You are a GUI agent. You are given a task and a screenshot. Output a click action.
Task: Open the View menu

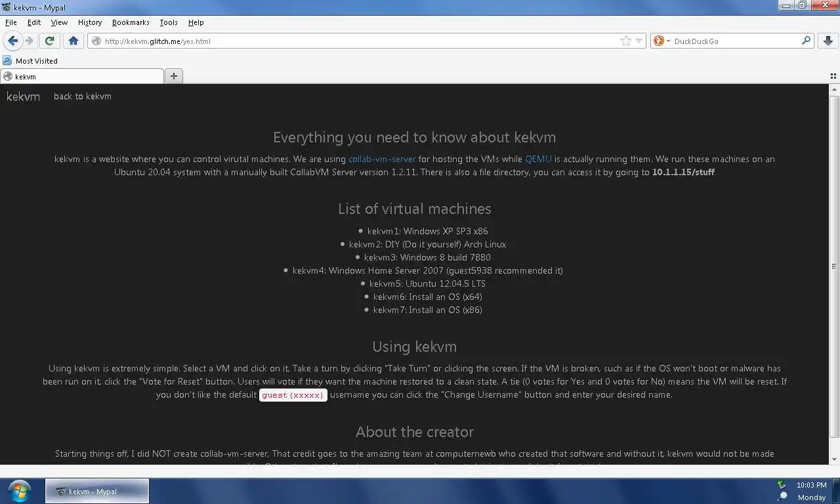pyautogui.click(x=59, y=22)
